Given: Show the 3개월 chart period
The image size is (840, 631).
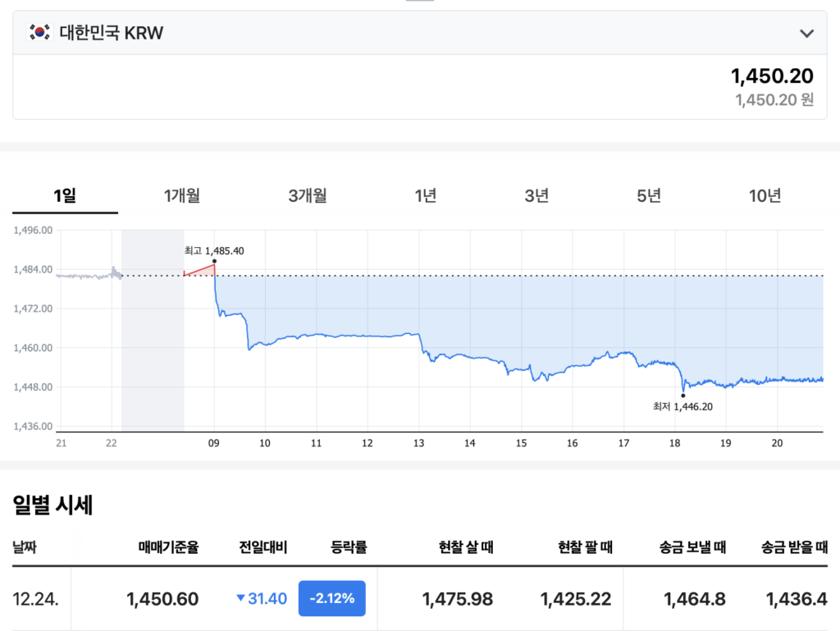Looking at the screenshot, I should [x=308, y=195].
